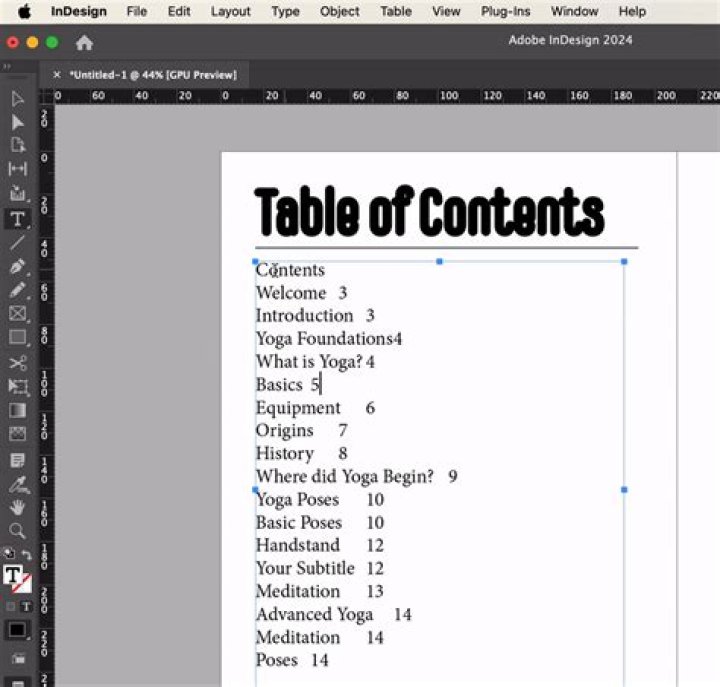Toggle formatting affects container
Screen dimensions: 720x687
tap(11, 607)
